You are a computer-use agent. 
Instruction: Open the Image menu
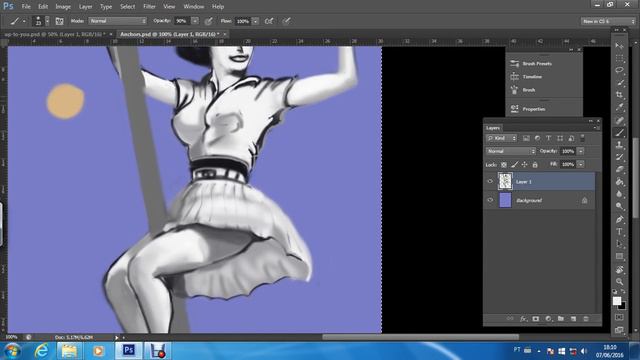63,7
